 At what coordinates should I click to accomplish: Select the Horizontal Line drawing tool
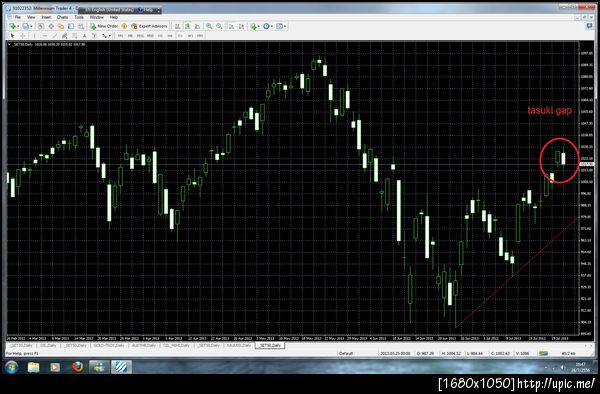point(44,36)
